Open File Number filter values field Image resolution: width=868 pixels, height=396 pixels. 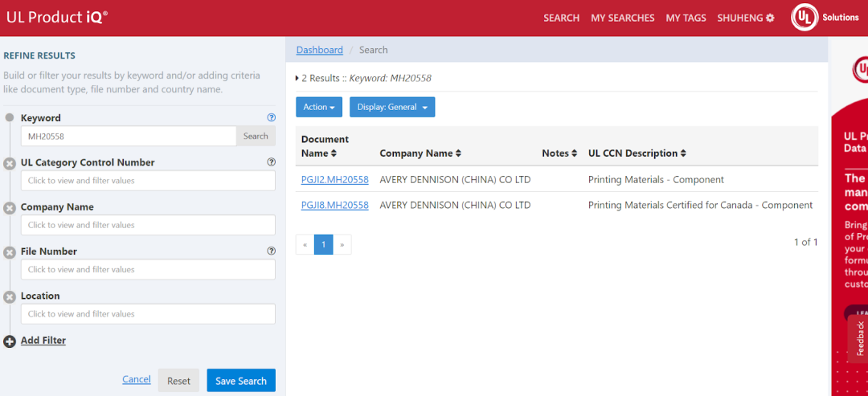[x=148, y=269]
